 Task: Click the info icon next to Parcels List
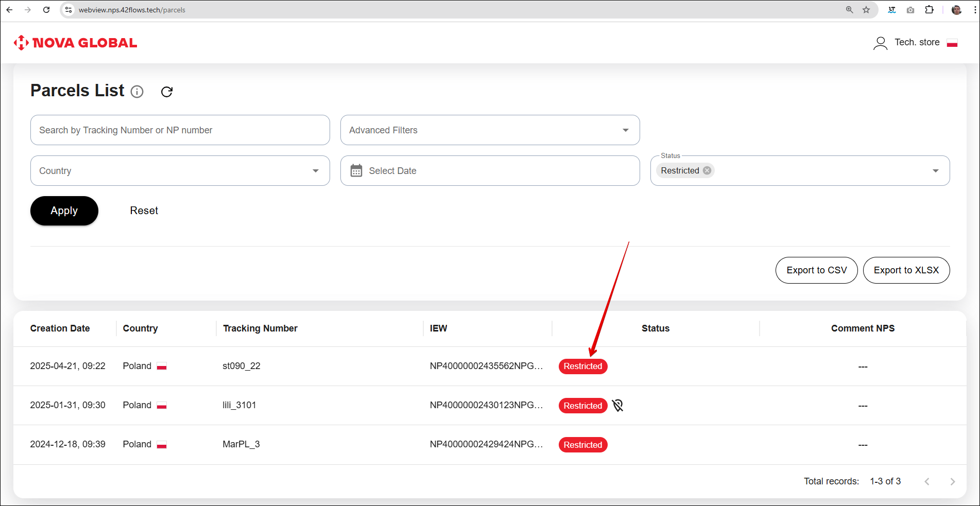(137, 92)
